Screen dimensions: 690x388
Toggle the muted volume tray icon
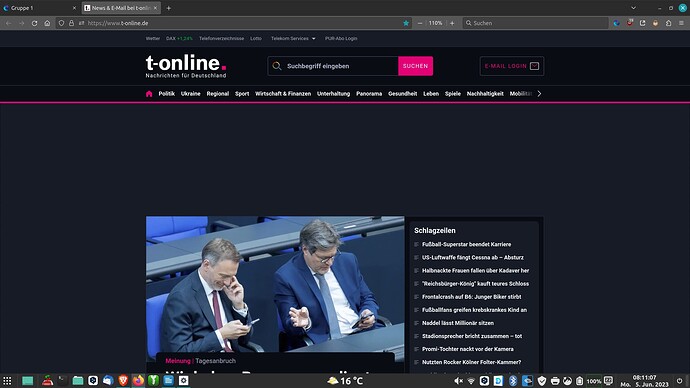click(458, 381)
